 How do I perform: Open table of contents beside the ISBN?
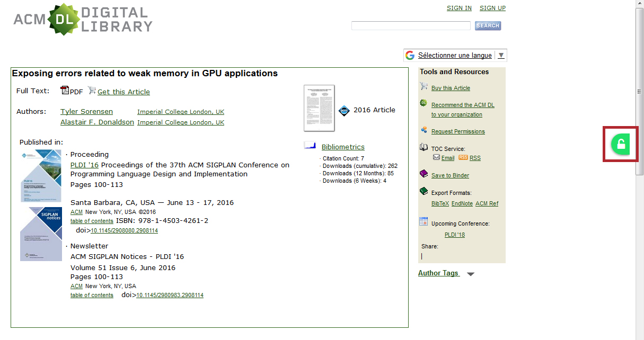[x=92, y=221]
